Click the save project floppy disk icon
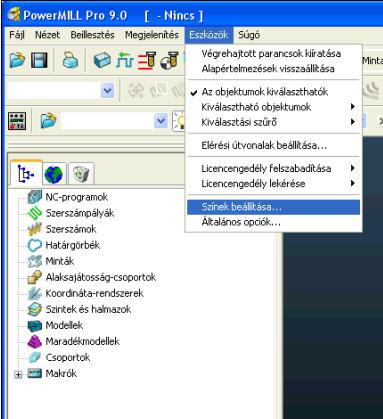This screenshot has height=419, width=383. pyautogui.click(x=39, y=60)
